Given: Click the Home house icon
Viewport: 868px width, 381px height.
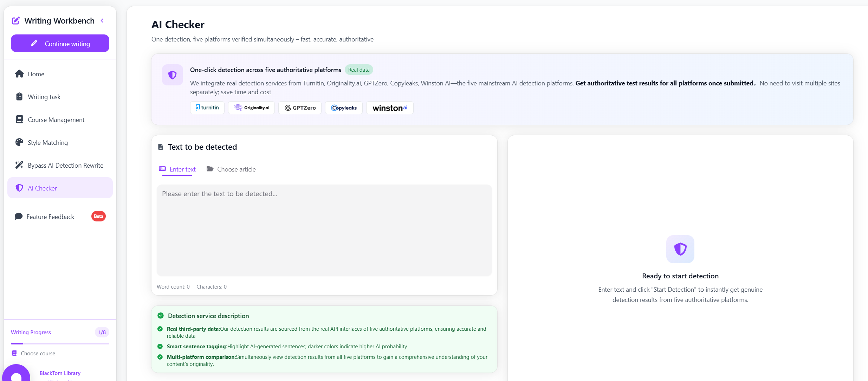Looking at the screenshot, I should [19, 74].
